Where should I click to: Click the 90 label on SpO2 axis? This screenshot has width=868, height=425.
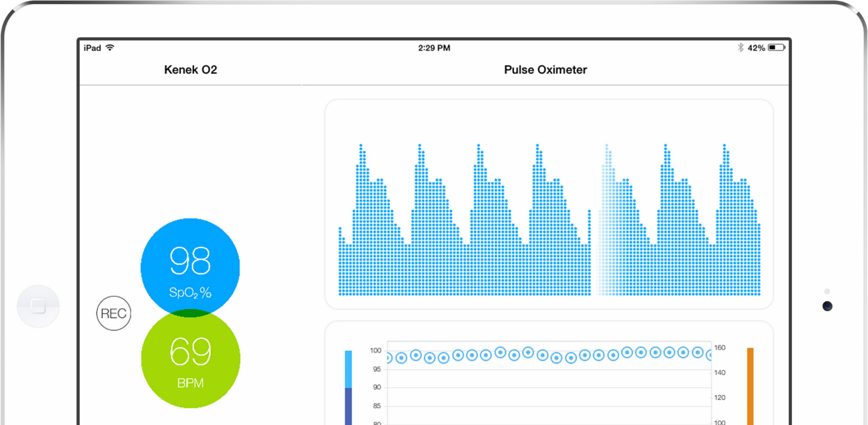coord(377,387)
